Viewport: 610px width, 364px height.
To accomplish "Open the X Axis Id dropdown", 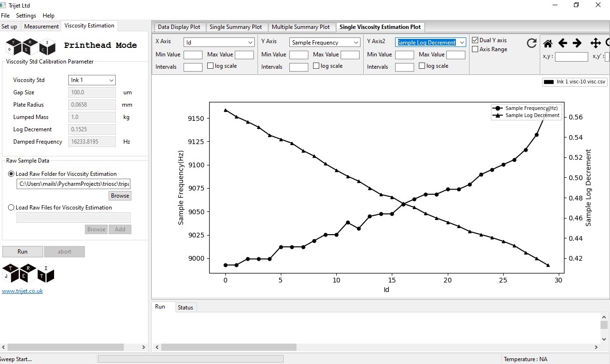I will coord(219,43).
